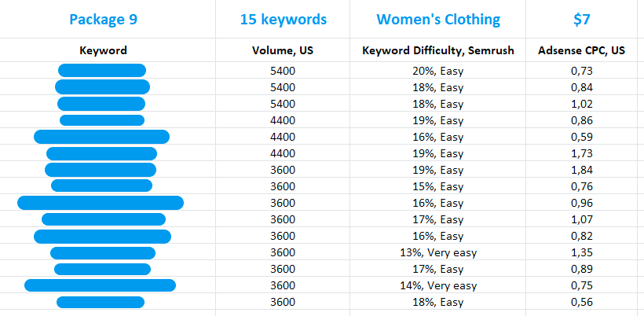
Task: Click the "Keyword" column header
Action: click(103, 50)
